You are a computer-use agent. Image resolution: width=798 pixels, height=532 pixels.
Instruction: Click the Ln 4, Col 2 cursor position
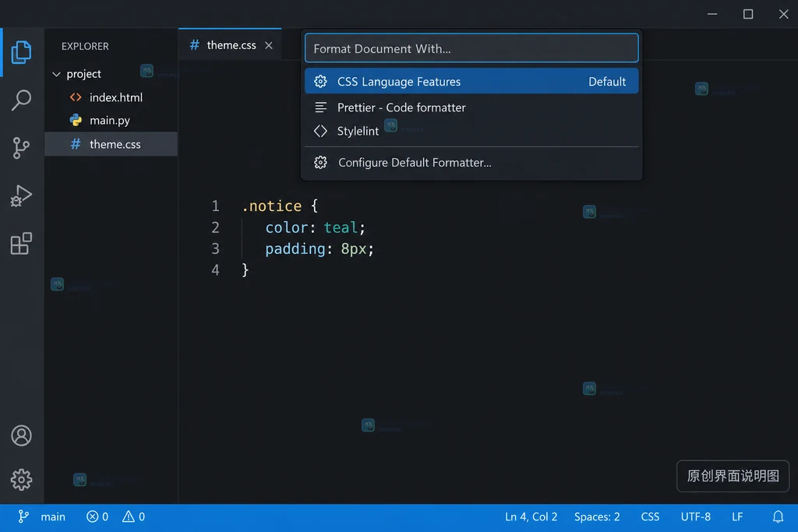pos(531,516)
